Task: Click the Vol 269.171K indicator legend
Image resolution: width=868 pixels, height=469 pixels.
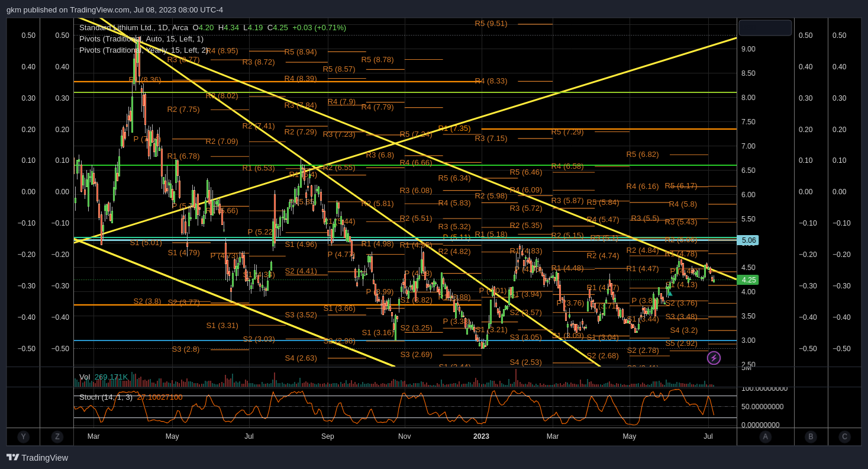Action: (104, 377)
